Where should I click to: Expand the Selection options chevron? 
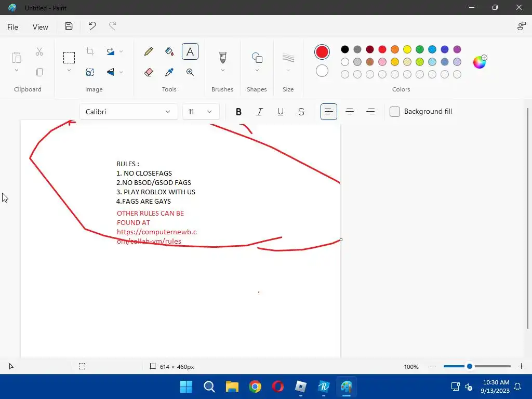tap(69, 70)
